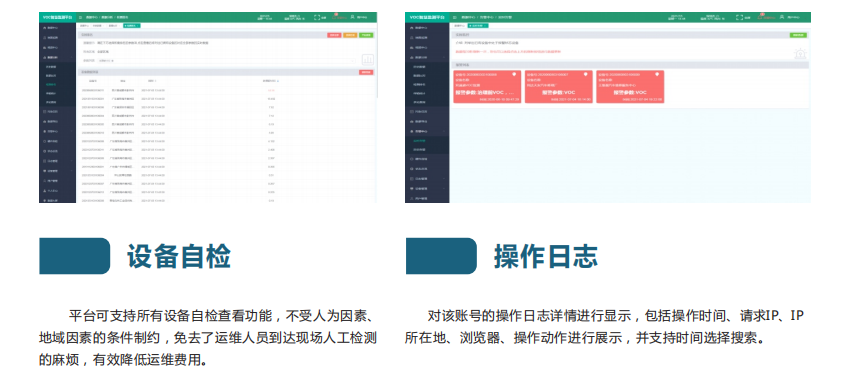Select the green highlighted sidebar item in right dashboard
The width and height of the screenshot is (850, 385).
point(419,140)
